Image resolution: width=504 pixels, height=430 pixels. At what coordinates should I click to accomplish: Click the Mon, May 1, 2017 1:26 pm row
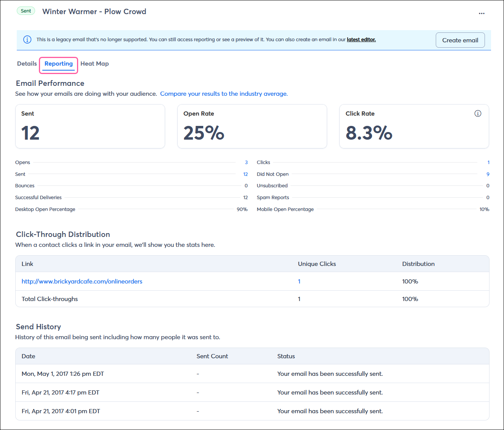click(x=252, y=374)
